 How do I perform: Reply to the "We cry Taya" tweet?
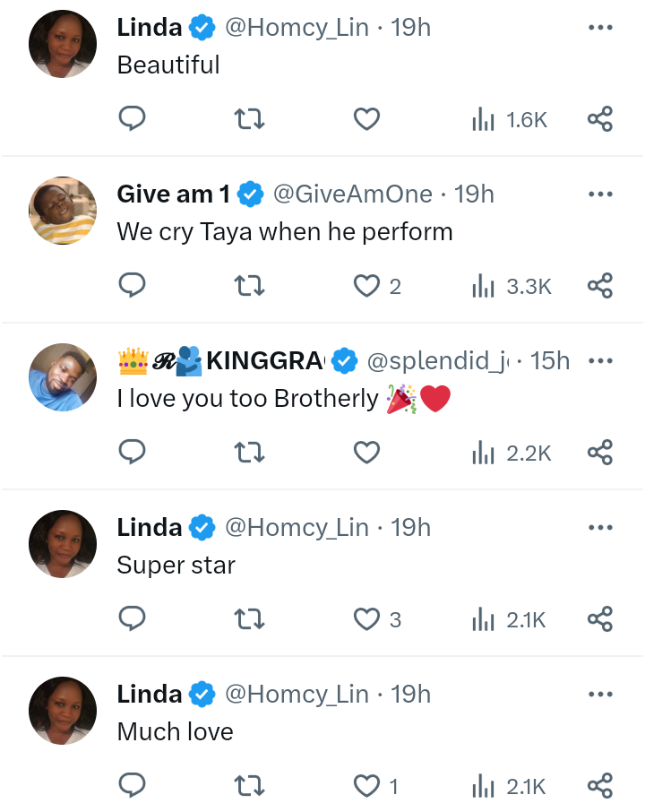(x=133, y=286)
